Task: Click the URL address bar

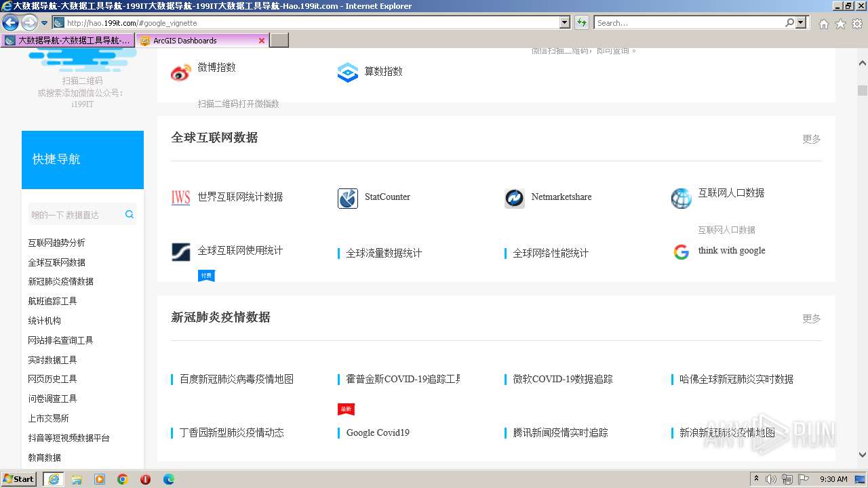Action: pyautogui.click(x=312, y=22)
